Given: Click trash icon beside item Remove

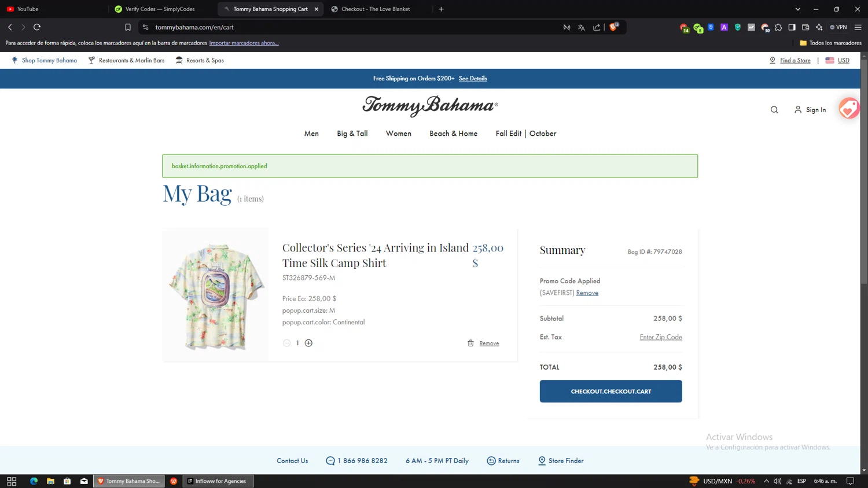Looking at the screenshot, I should [x=470, y=343].
